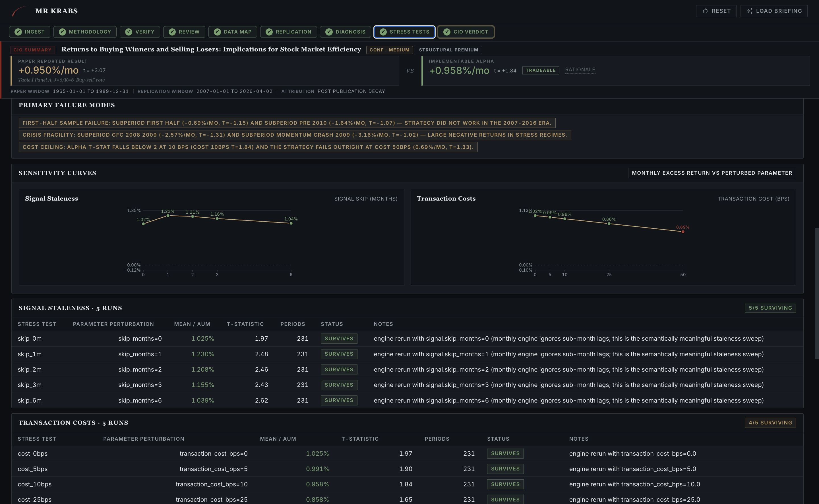Open the Rationale link
819x504 pixels.
coord(580,70)
